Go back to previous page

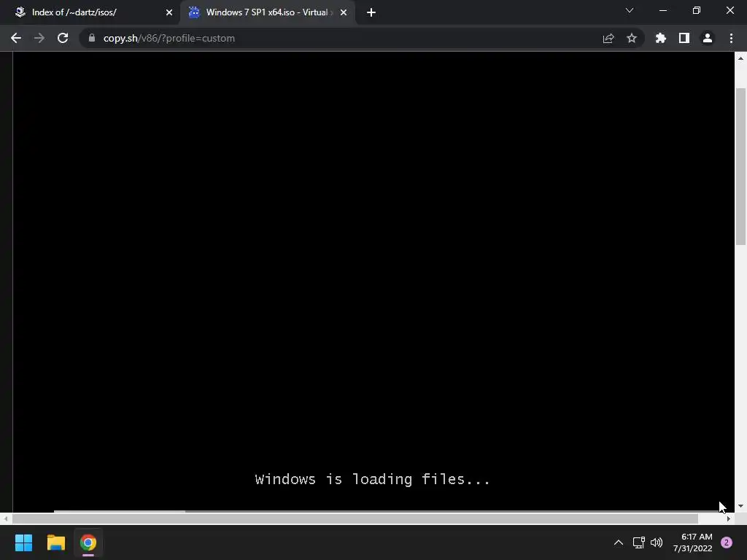(16, 38)
